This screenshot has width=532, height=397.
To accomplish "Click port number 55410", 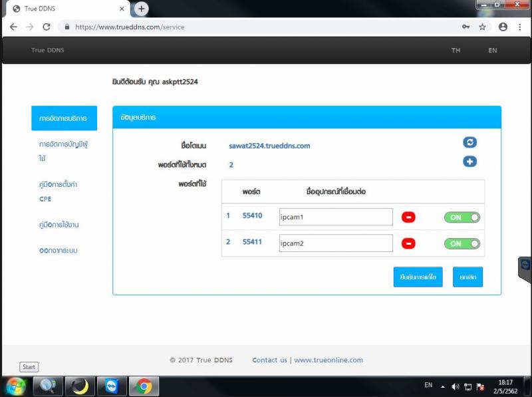I will click(253, 215).
